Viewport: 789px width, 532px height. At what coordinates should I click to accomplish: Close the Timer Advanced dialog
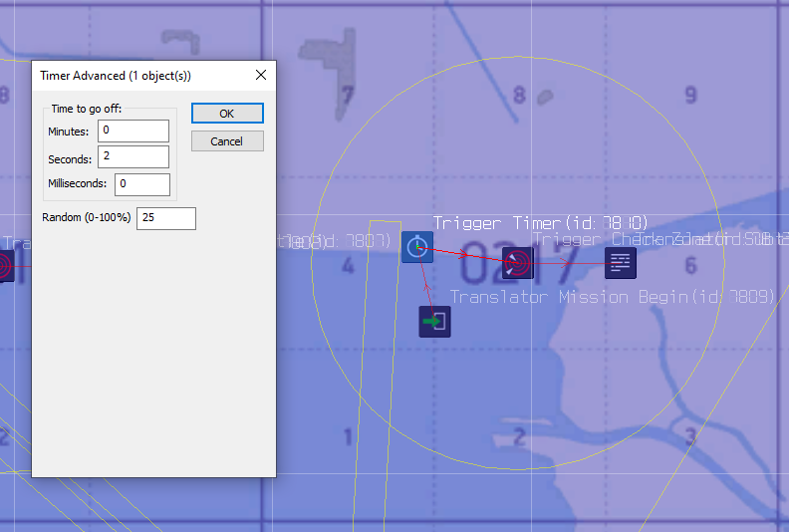(x=261, y=75)
